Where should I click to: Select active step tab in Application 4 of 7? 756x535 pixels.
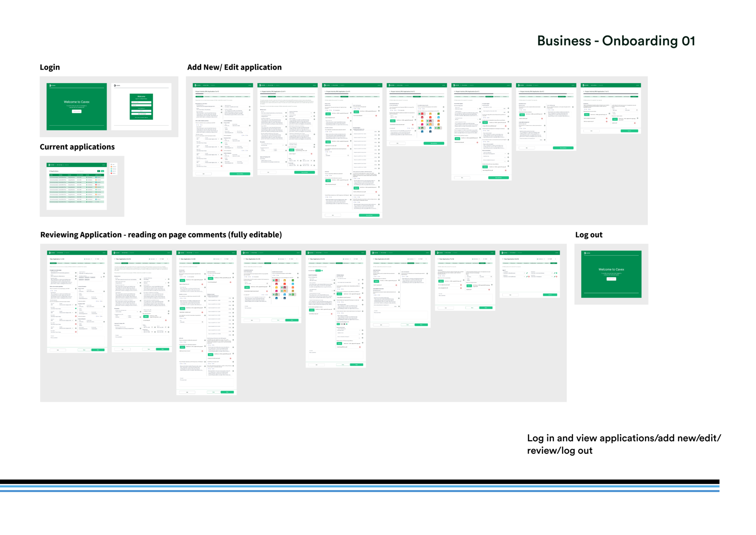[417, 97]
